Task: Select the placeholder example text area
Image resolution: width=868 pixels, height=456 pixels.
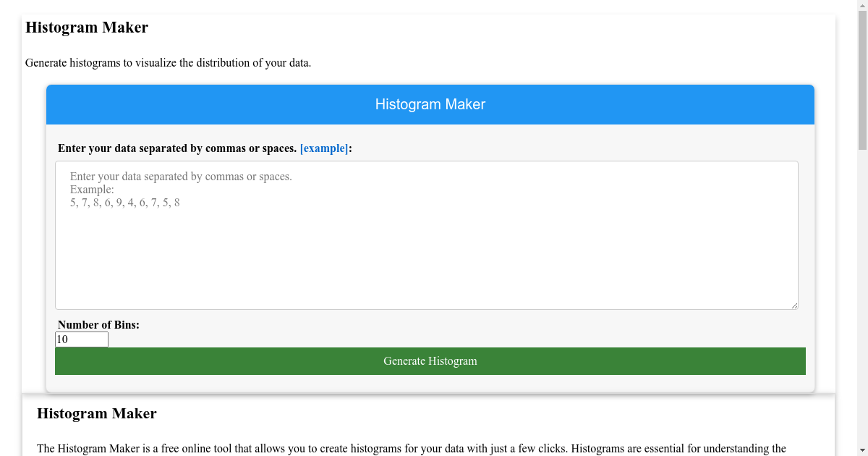Action: 181,190
